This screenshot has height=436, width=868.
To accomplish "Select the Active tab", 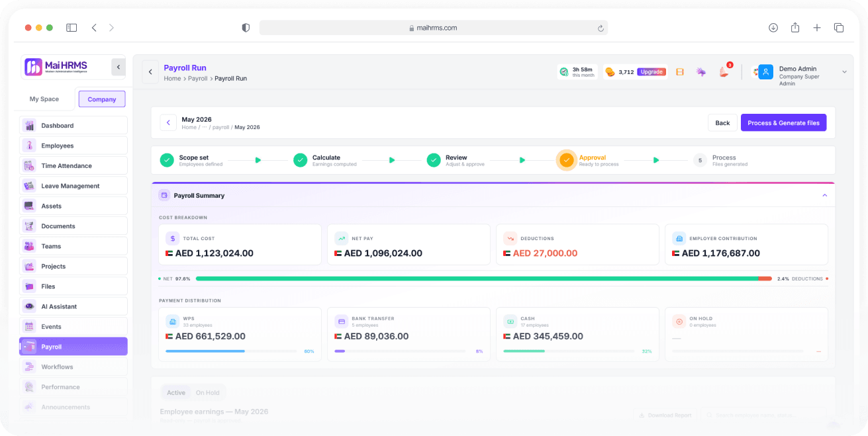I will pos(176,392).
